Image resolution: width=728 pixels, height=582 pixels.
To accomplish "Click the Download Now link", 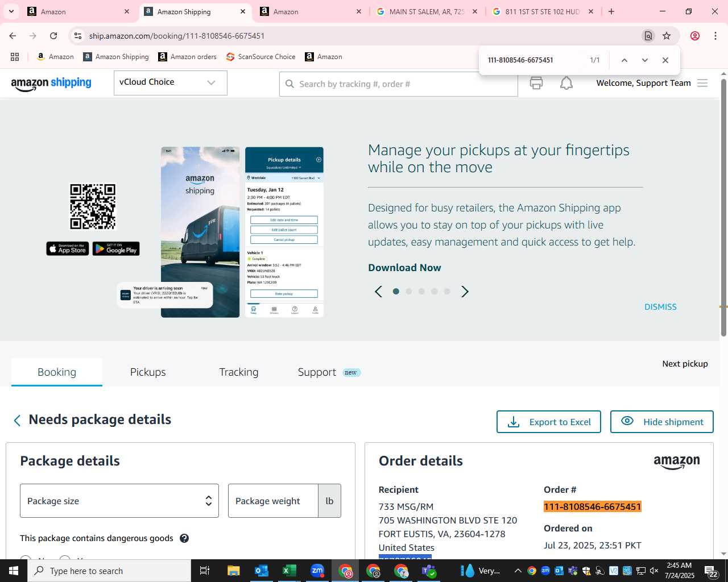I will [404, 268].
